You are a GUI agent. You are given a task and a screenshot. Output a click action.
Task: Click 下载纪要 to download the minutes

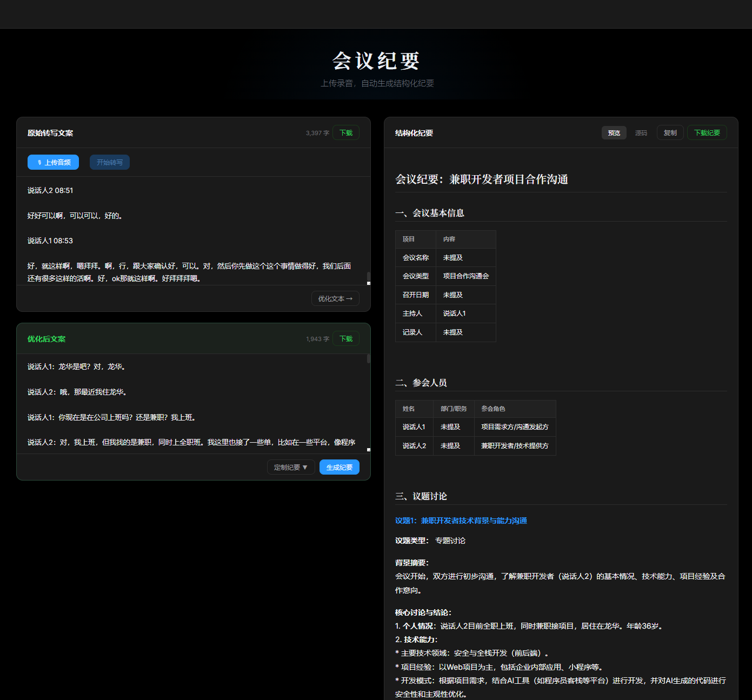(707, 132)
